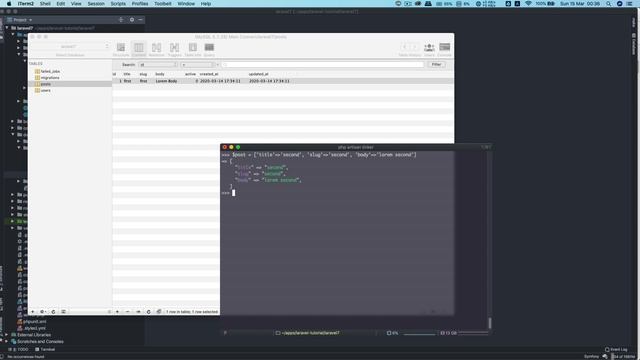Screen dimensions: 640x360
Task: Open the Project view dropdown in PhpStorm
Action: point(20,20)
